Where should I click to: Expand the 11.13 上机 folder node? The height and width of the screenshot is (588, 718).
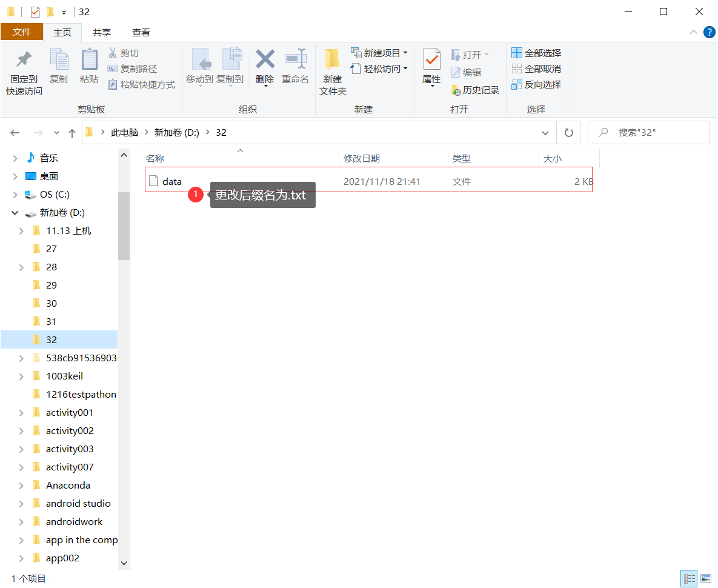pos(21,231)
